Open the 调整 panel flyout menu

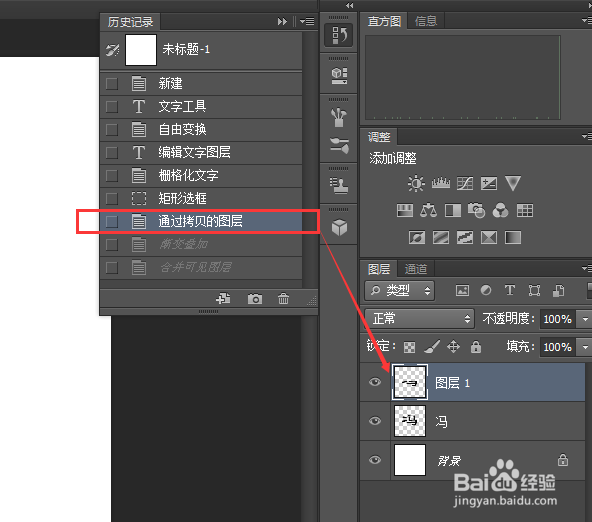[x=587, y=136]
